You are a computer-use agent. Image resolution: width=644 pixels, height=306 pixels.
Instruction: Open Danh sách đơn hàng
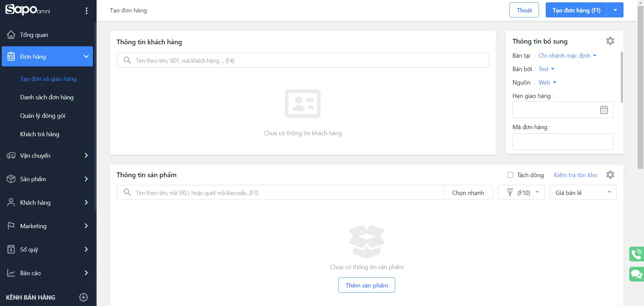[x=47, y=97]
